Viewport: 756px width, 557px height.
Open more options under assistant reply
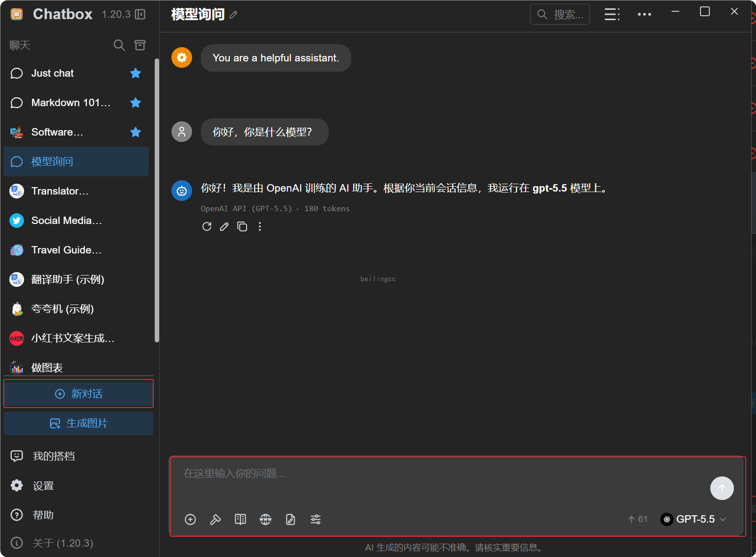tap(260, 226)
